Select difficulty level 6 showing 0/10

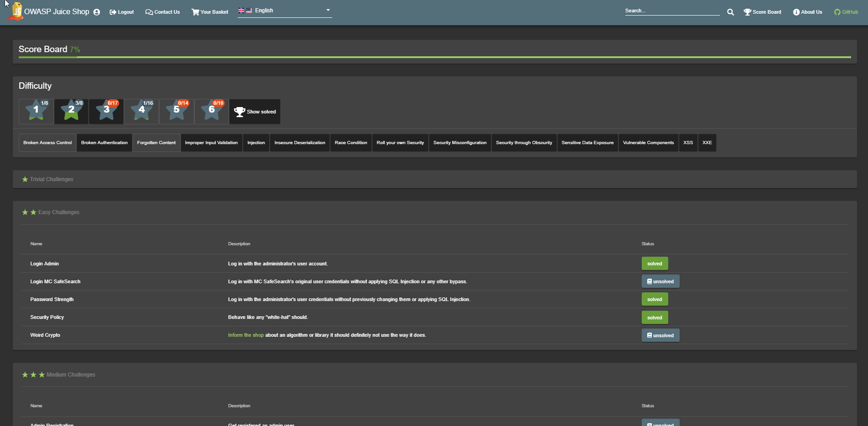click(211, 111)
